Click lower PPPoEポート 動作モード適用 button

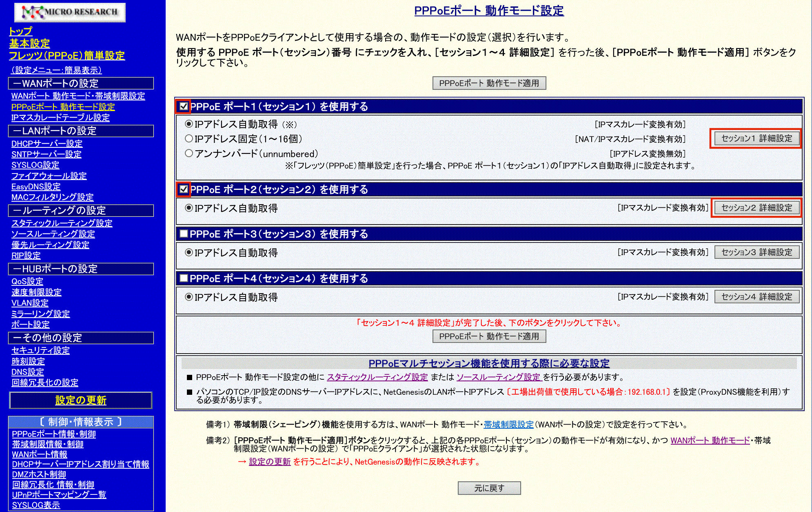[489, 336]
